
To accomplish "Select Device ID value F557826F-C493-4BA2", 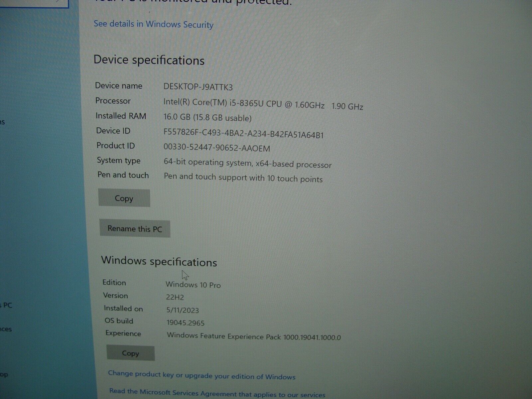I will pos(243,133).
